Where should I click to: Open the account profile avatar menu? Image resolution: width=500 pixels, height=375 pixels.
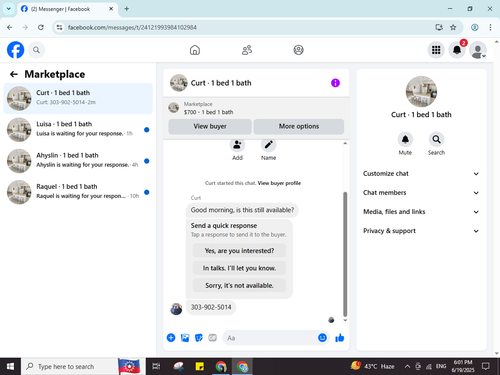tap(478, 50)
